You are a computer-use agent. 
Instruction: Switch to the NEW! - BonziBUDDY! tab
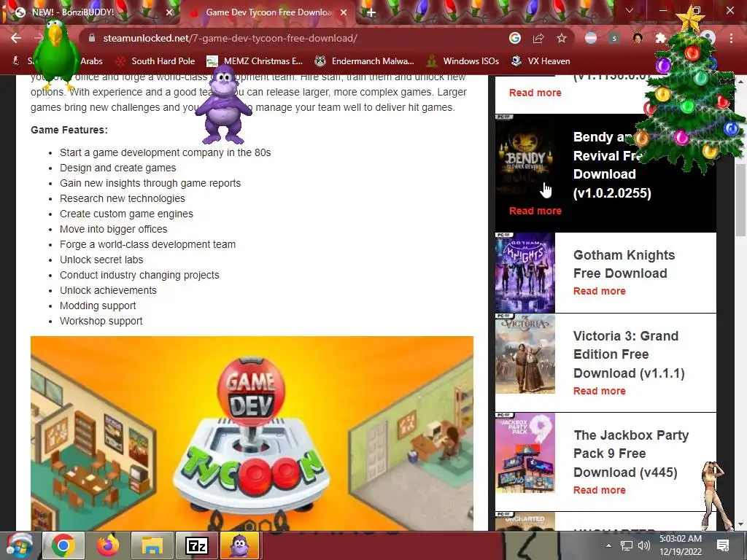[x=90, y=12]
